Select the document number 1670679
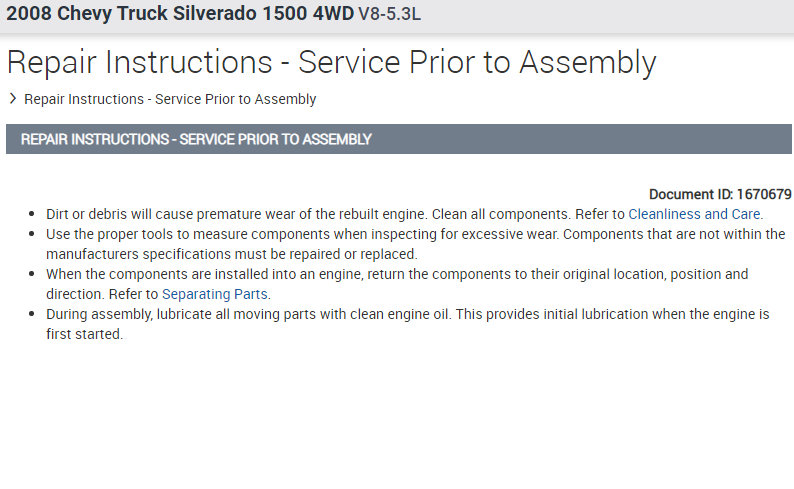 coord(765,194)
